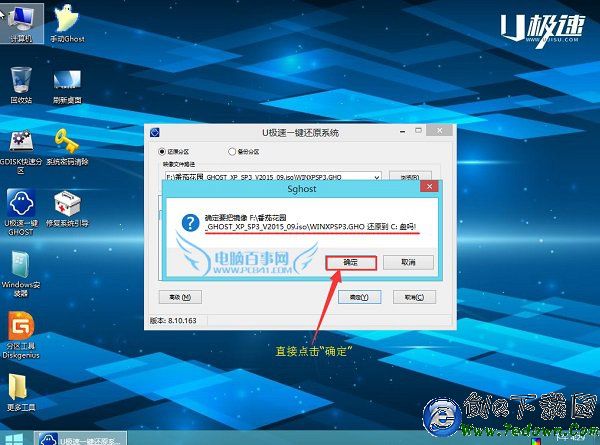Click the question mark icon in Sghost dialog
The height and width of the screenshot is (445, 600).
point(191,223)
